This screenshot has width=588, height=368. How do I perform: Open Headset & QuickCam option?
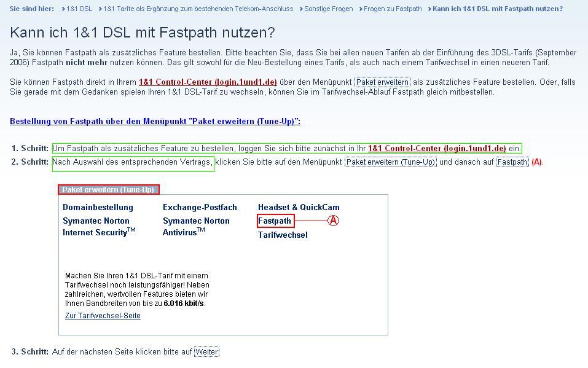pyautogui.click(x=299, y=207)
